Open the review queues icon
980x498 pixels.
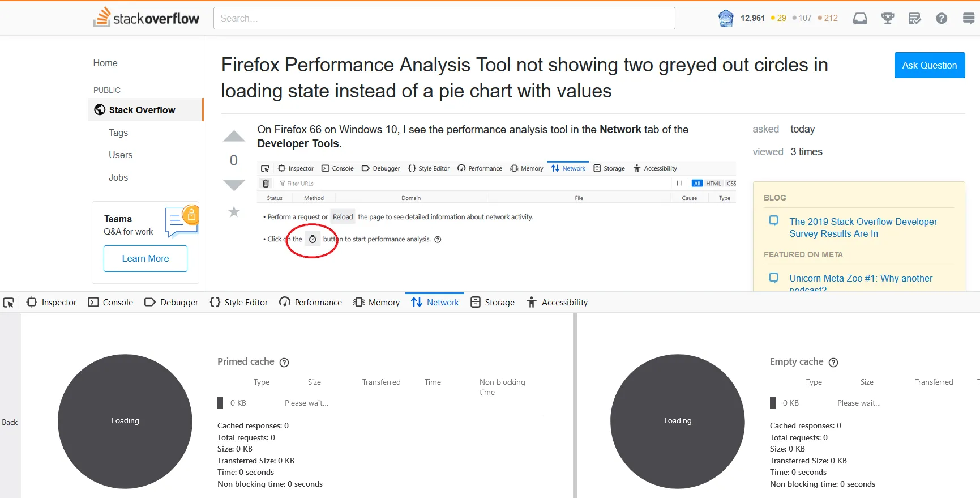point(914,18)
